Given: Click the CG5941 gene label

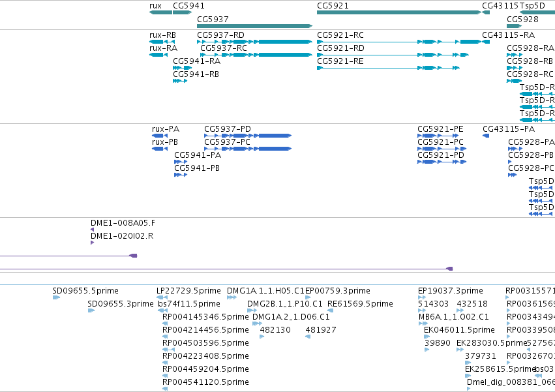Looking at the screenshot, I should pos(188,6).
